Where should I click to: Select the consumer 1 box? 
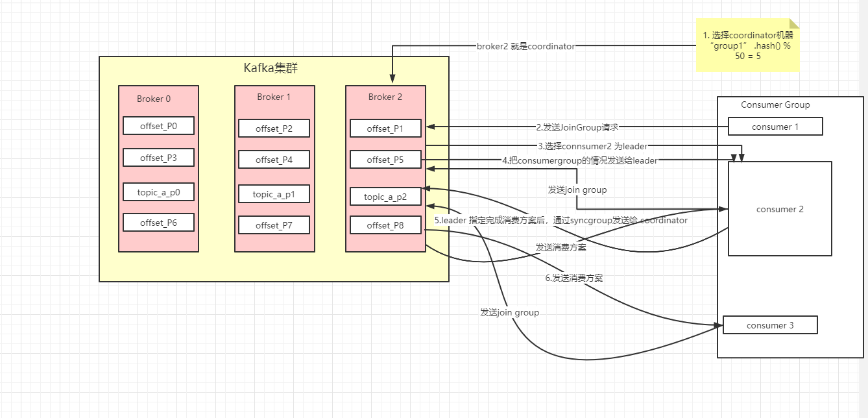(775, 126)
